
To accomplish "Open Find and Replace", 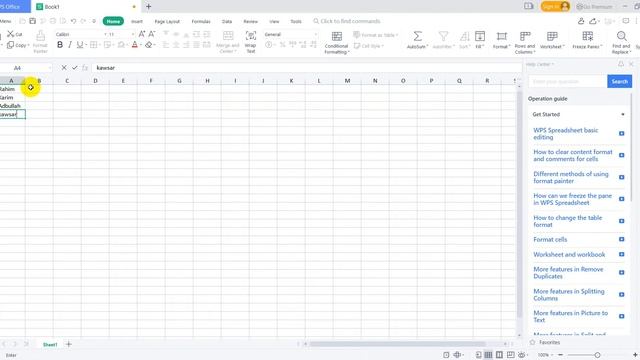I will (621, 42).
